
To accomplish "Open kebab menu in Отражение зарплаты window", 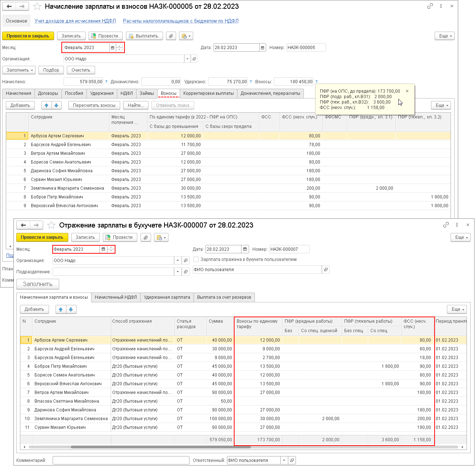I will click(x=457, y=225).
